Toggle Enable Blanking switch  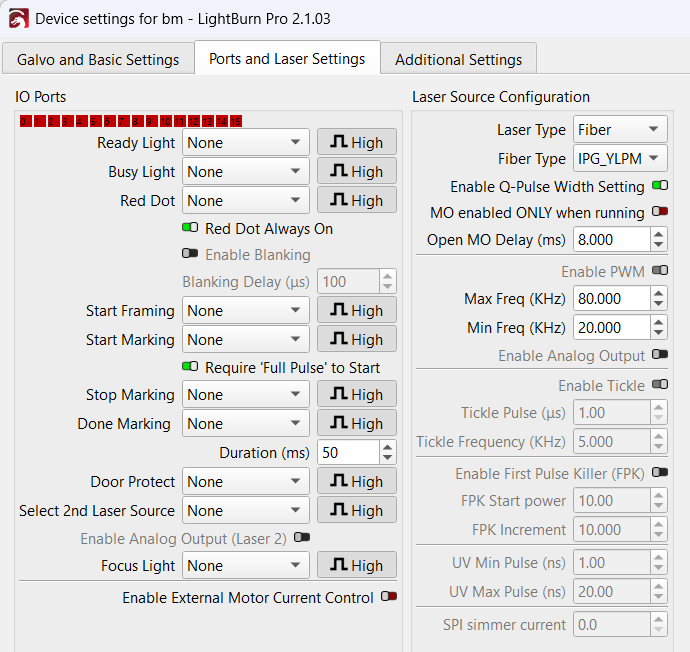coord(190,253)
